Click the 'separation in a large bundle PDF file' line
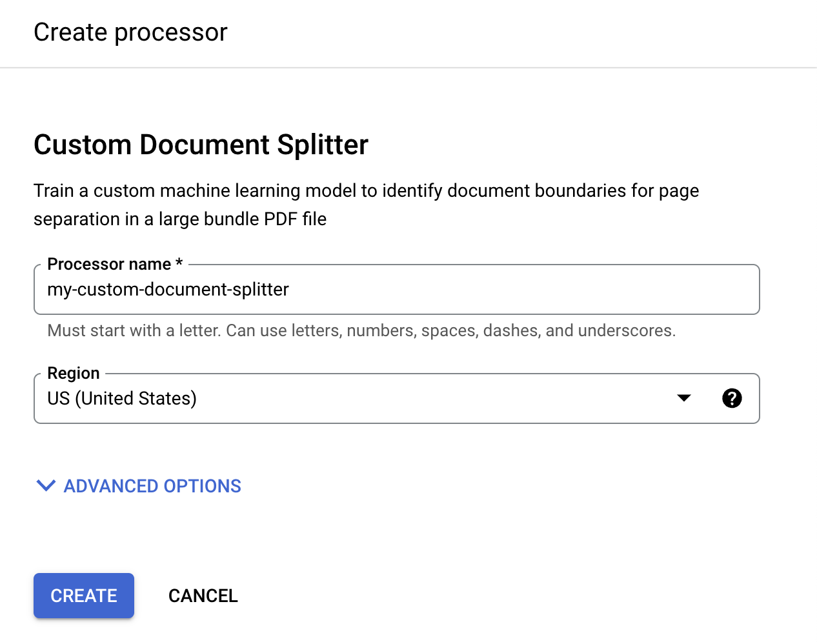The width and height of the screenshot is (817, 644). pyautogui.click(x=180, y=219)
